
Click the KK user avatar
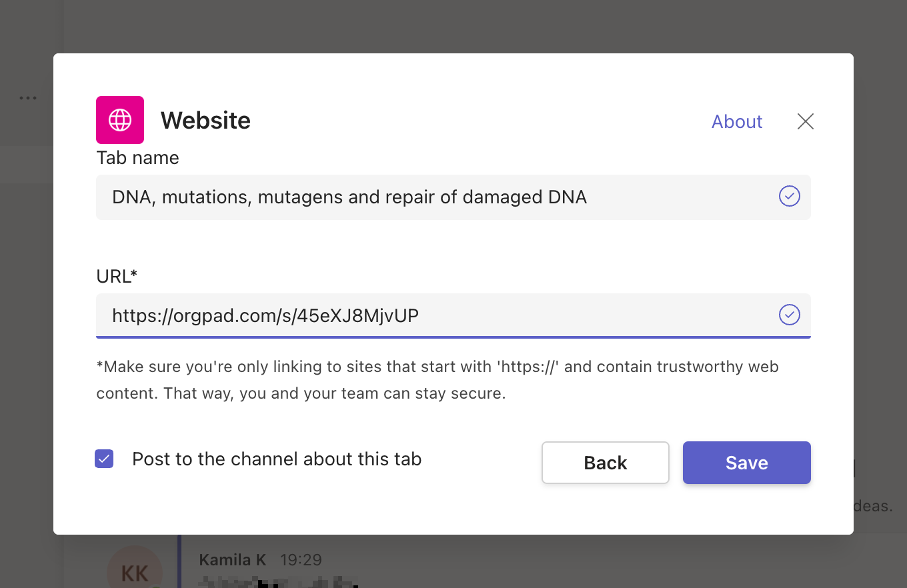click(x=134, y=570)
